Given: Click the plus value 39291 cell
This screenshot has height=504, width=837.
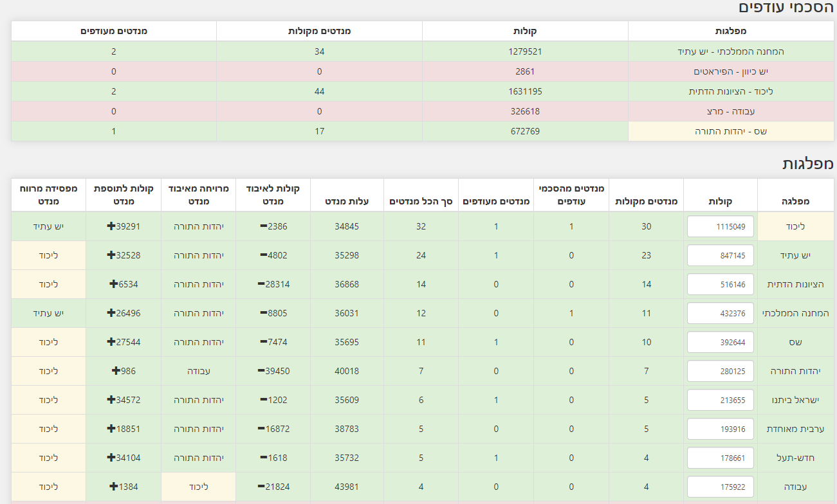Looking at the screenshot, I should click(x=124, y=226).
